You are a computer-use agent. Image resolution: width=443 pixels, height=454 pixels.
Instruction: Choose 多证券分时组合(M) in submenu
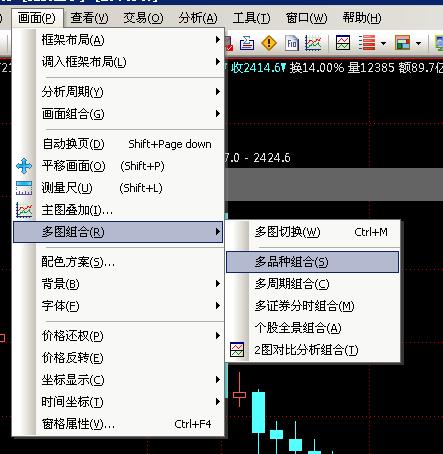312,306
